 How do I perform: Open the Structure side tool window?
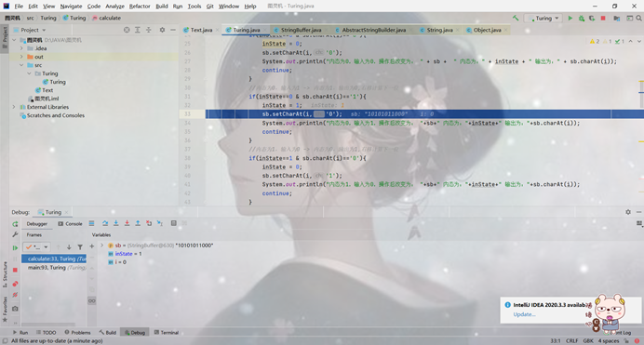coord(5,274)
